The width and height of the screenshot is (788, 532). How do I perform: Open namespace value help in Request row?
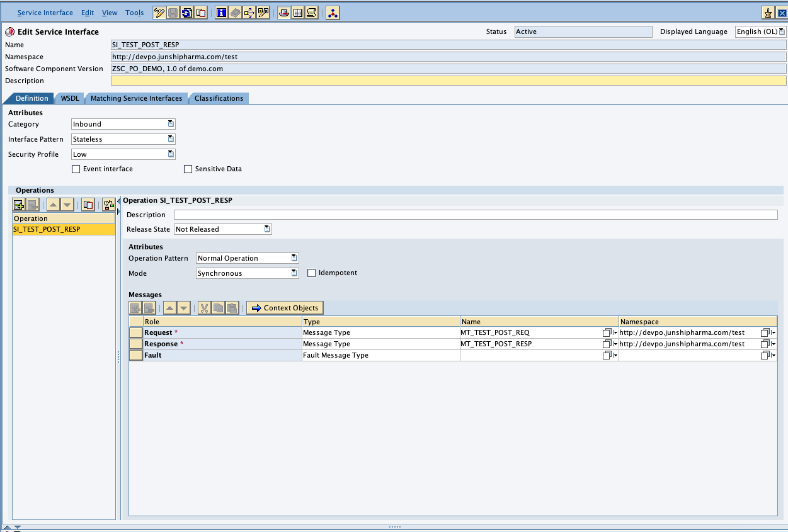[x=768, y=332]
